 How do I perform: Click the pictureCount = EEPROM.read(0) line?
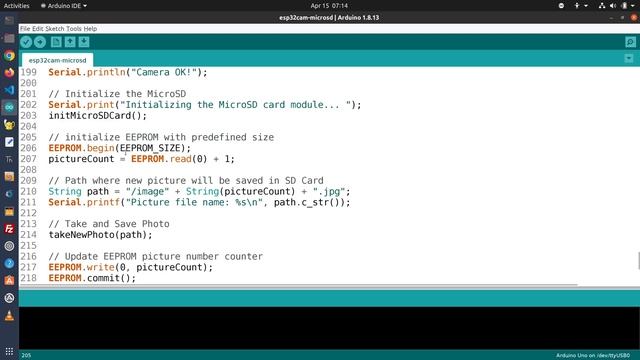pos(142,159)
